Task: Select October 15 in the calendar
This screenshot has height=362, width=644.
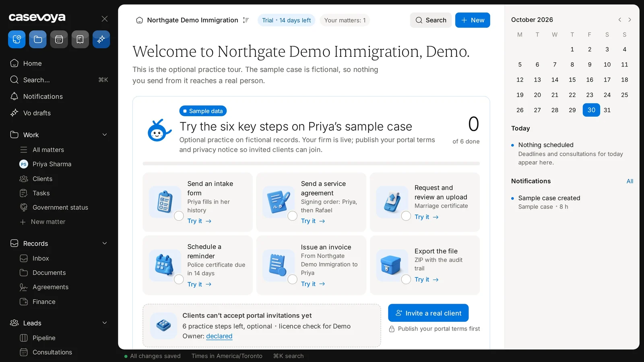Action: coord(572,80)
